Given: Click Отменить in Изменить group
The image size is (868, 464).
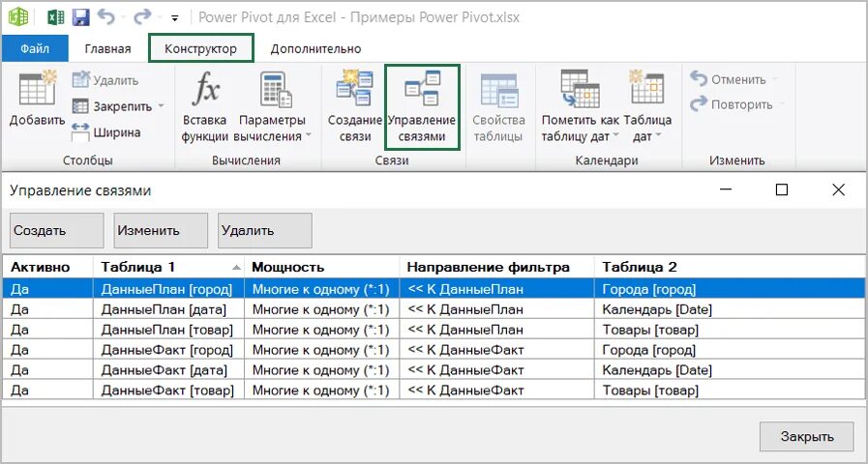Looking at the screenshot, I should click(x=728, y=79).
